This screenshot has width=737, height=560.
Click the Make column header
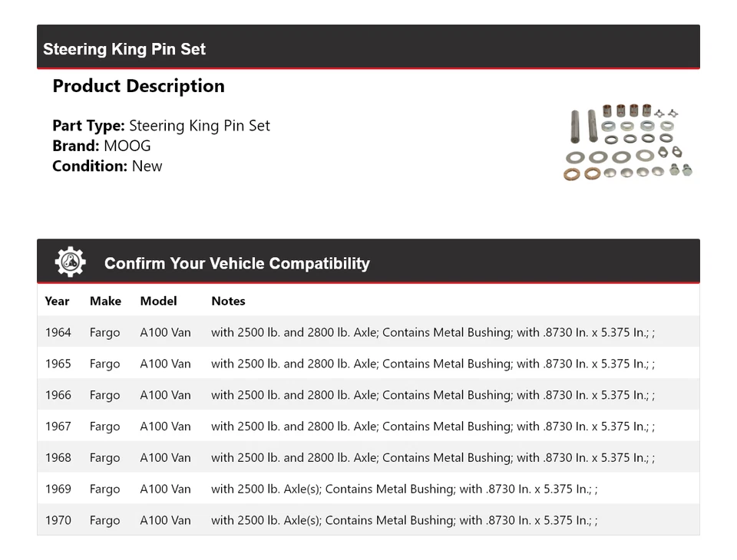tap(105, 301)
